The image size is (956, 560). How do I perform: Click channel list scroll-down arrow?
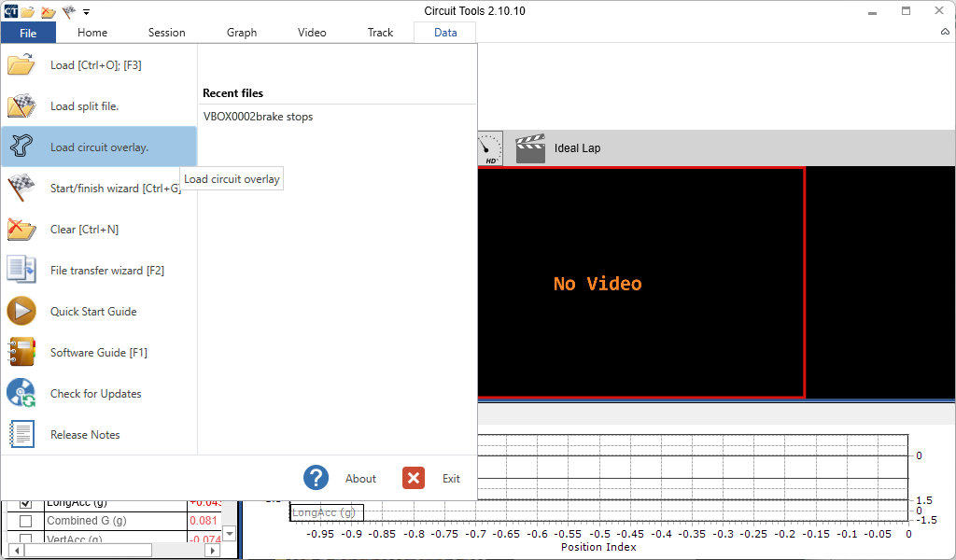pos(230,534)
